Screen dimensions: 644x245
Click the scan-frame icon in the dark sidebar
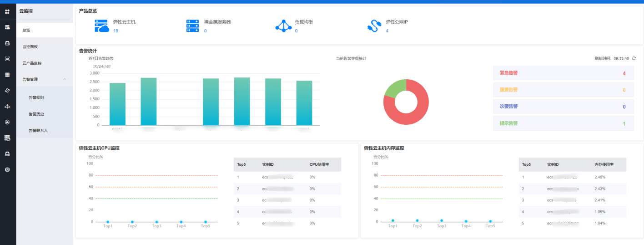click(7, 59)
